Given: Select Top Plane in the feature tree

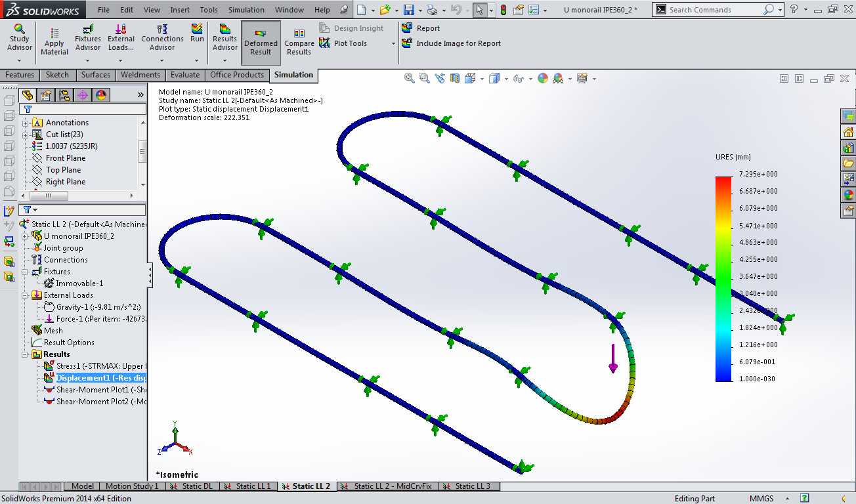Looking at the screenshot, I should pyautogui.click(x=57, y=170).
